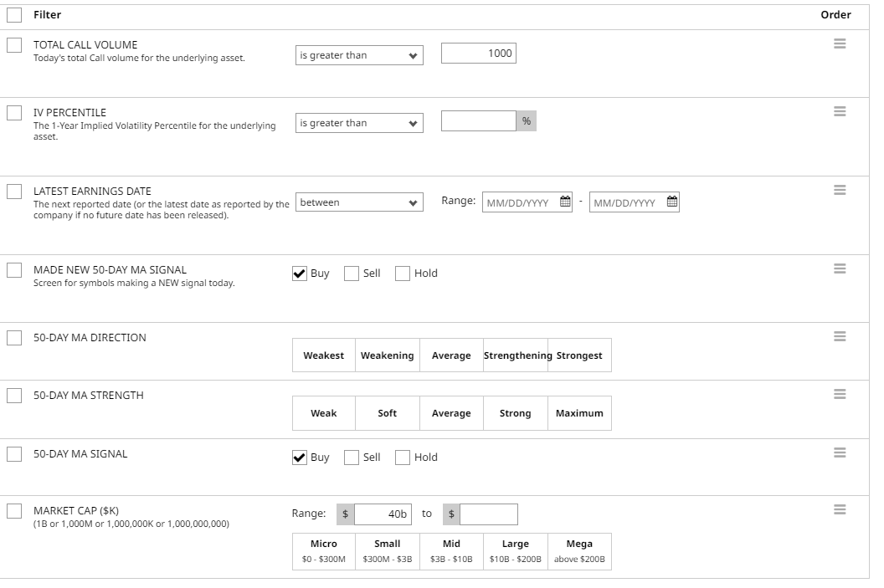Select Strongest for 50-Day MA Direction
884x588 pixels.
point(581,355)
